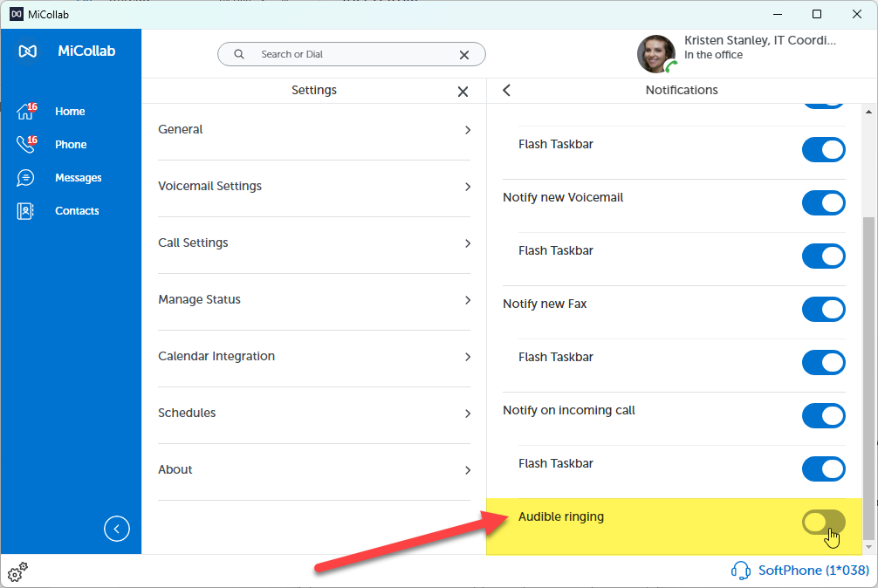Select the Phone menu label
878x588 pixels.
pos(71,144)
